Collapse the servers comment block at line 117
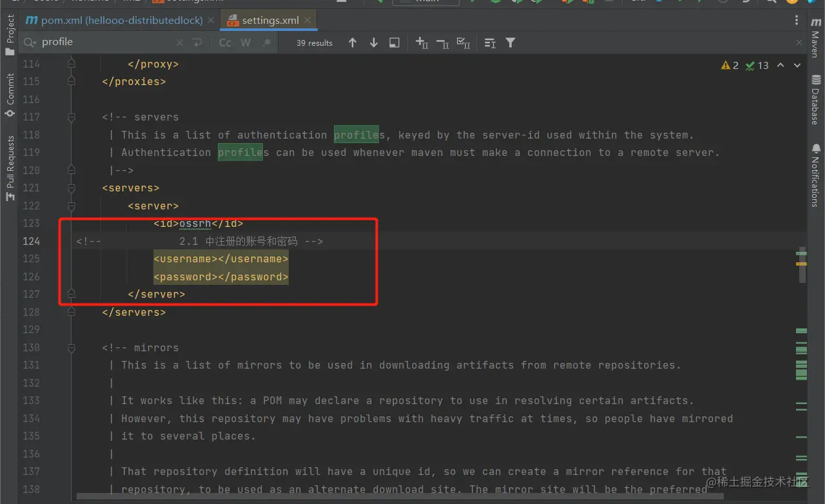Image resolution: width=825 pixels, height=504 pixels. (72, 117)
